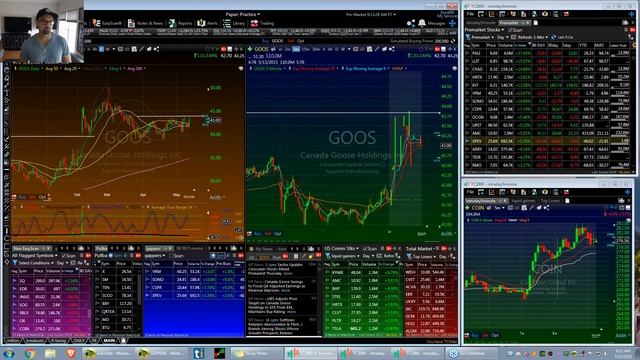Open the Paper: Practice dropdown
640x360 pixels.
tap(242, 14)
